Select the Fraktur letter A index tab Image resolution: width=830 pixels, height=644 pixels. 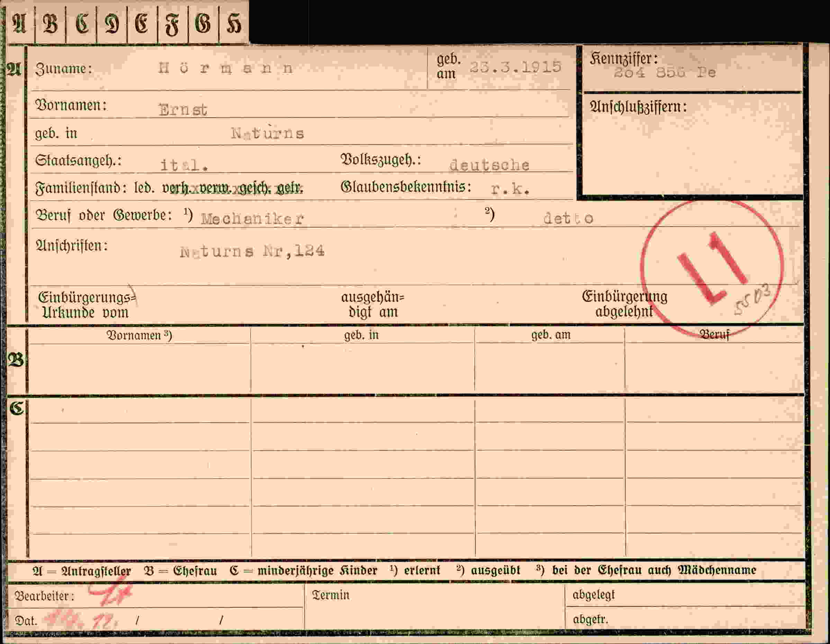click(20, 24)
